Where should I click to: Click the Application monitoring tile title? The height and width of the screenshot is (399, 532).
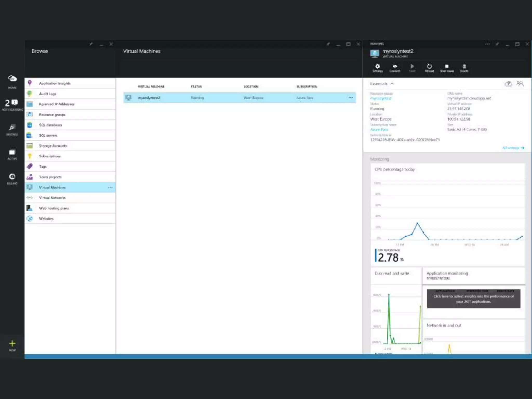click(x=447, y=273)
